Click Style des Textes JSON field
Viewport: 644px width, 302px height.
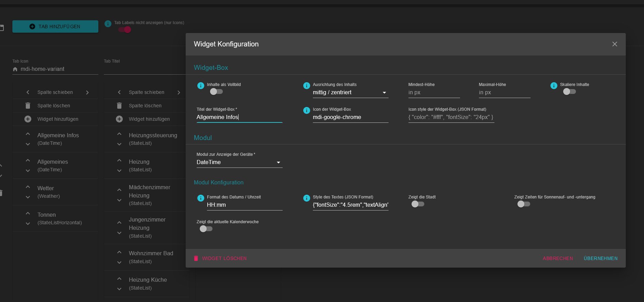pos(350,205)
